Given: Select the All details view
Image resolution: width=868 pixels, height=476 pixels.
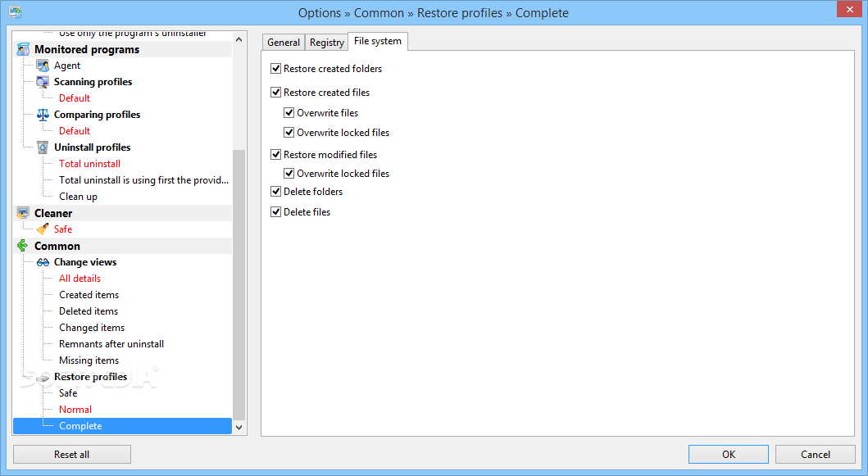Looking at the screenshot, I should pyautogui.click(x=80, y=279).
